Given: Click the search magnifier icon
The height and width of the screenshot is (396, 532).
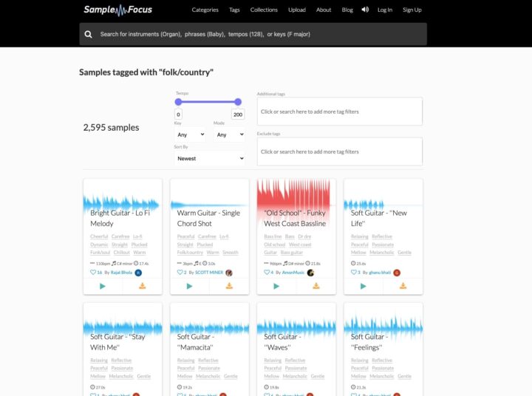Looking at the screenshot, I should point(89,34).
